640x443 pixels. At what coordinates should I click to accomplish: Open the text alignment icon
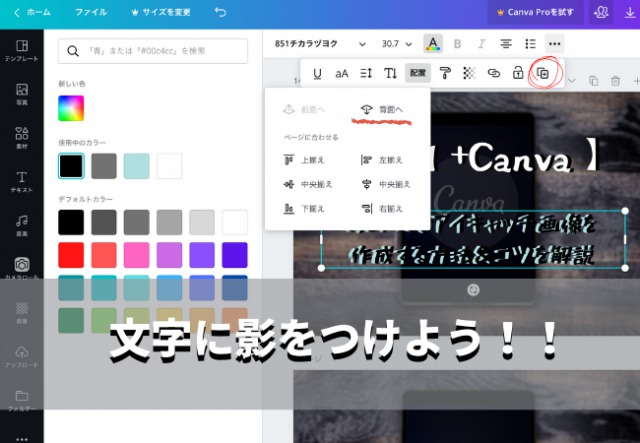(x=506, y=43)
